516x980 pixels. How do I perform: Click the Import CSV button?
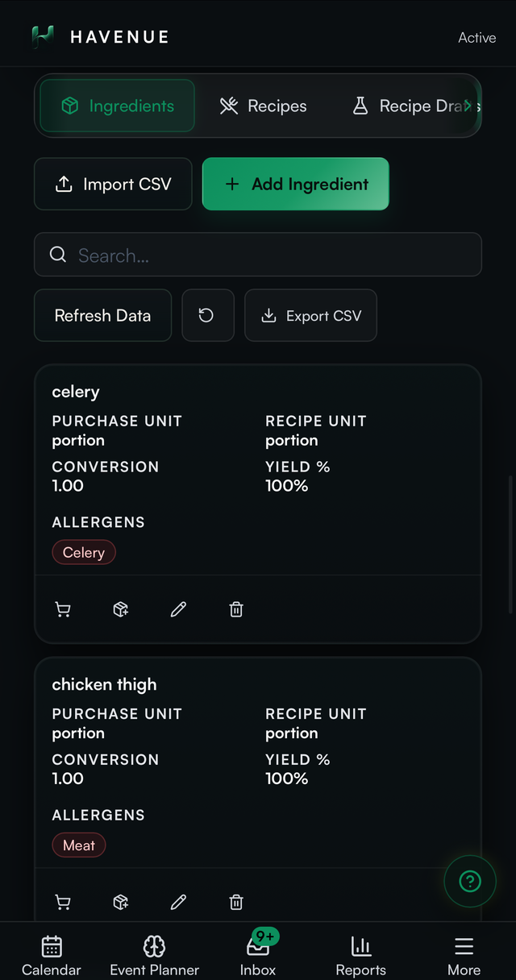pyautogui.click(x=113, y=184)
